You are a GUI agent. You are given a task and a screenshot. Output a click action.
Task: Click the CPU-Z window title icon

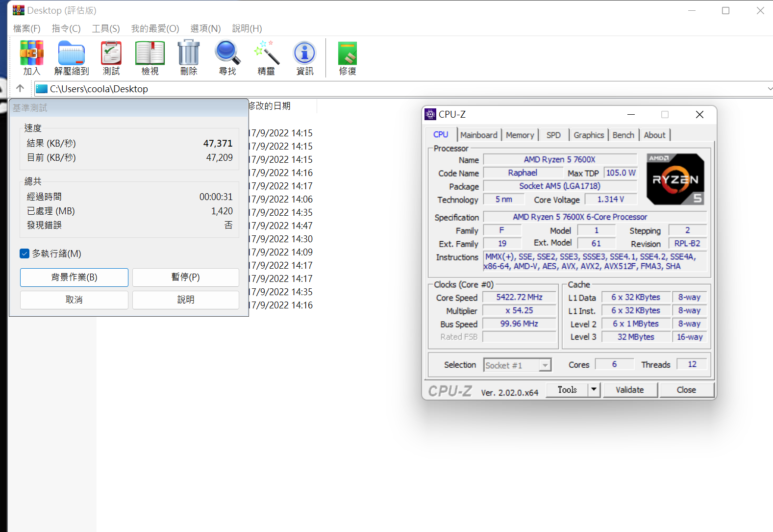tap(430, 114)
